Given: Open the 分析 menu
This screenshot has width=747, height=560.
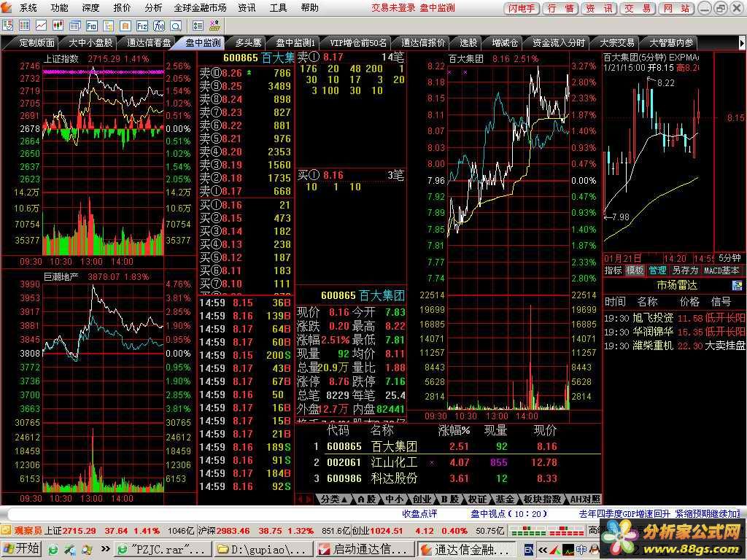Looking at the screenshot, I should pyautogui.click(x=153, y=7).
